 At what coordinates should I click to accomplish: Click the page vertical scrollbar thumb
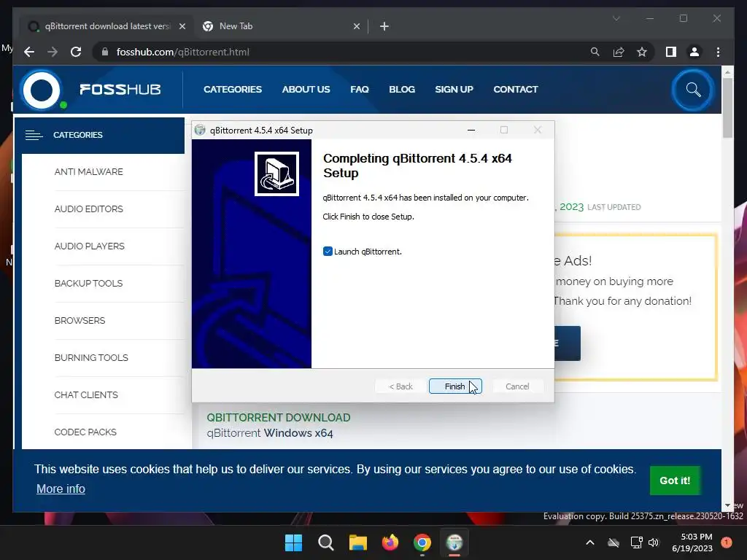727,108
